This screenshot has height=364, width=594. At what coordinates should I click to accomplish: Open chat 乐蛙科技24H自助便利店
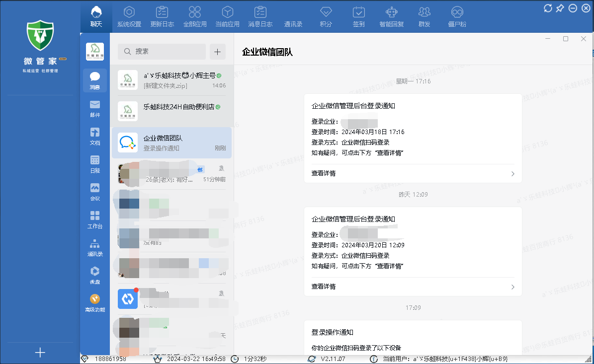[171, 111]
